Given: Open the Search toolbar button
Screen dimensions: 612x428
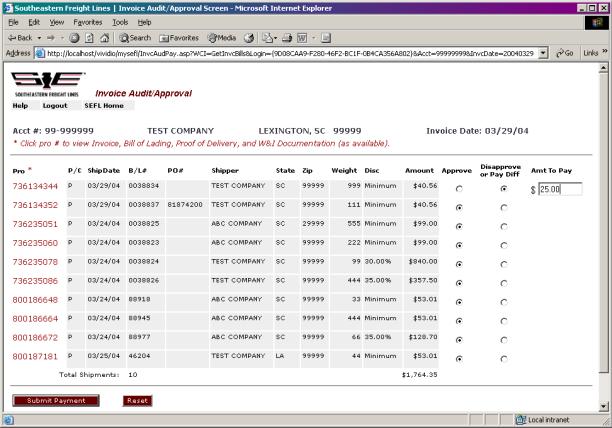Looking at the screenshot, I should 133,37.
